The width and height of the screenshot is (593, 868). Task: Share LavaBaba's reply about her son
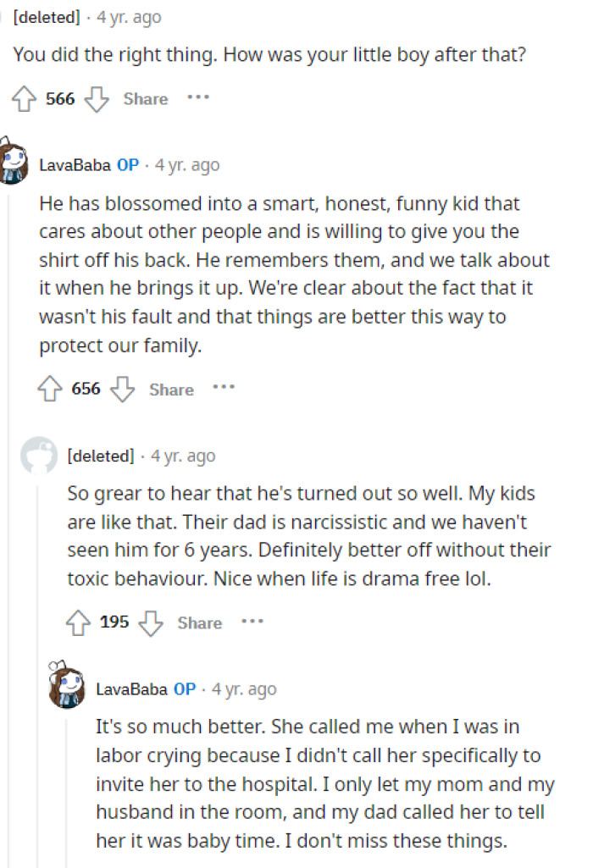[x=170, y=389]
